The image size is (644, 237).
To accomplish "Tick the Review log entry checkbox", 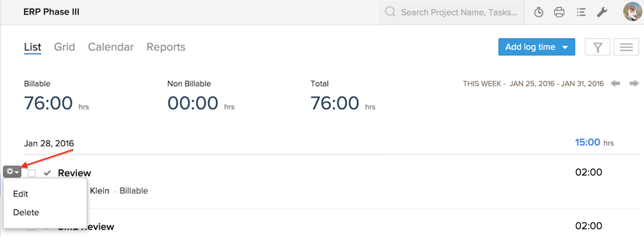I will (32, 173).
